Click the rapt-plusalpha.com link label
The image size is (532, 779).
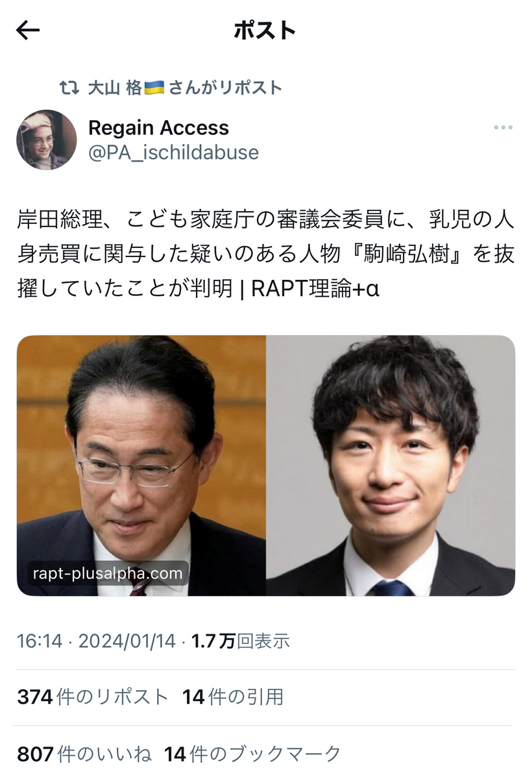click(108, 574)
